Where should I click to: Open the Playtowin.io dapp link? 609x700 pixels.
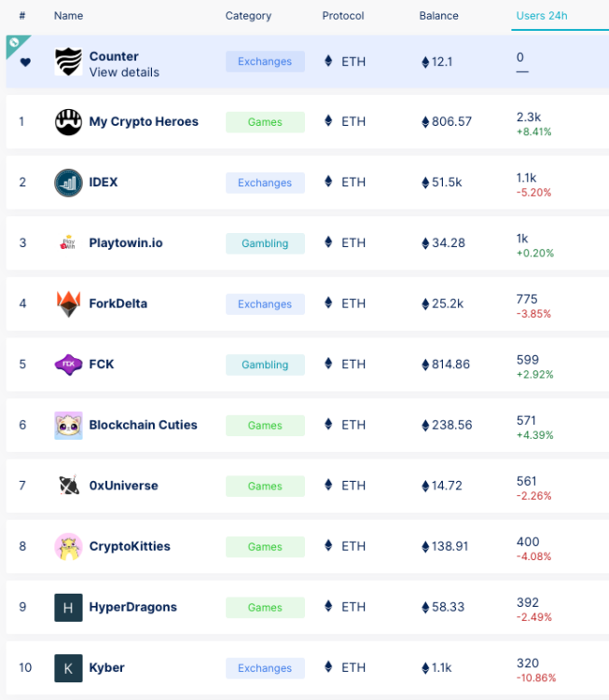[126, 243]
